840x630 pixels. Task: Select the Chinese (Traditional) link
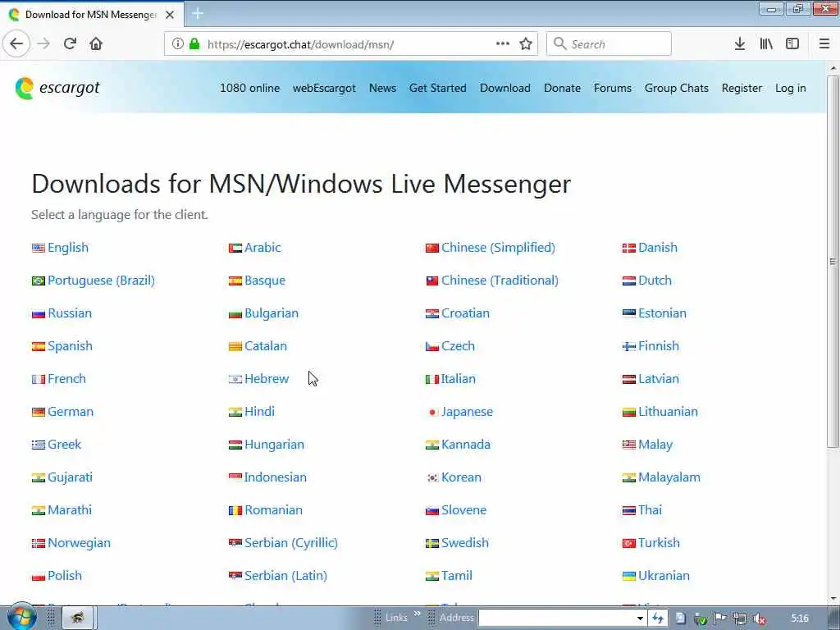click(x=500, y=281)
